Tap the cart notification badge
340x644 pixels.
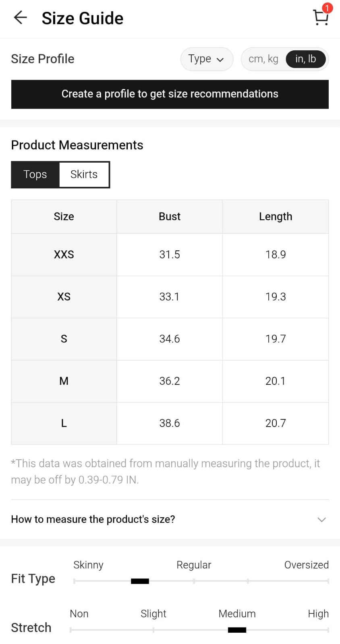tap(327, 8)
